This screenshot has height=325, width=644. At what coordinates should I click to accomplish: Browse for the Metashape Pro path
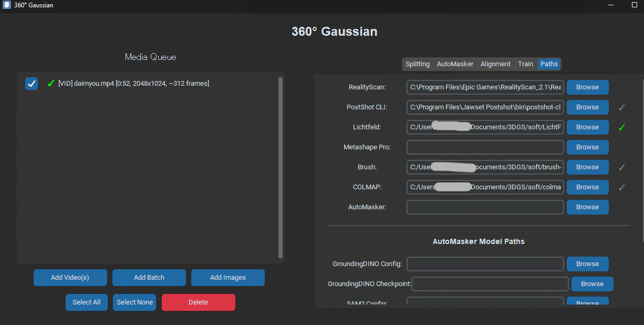[x=587, y=147]
